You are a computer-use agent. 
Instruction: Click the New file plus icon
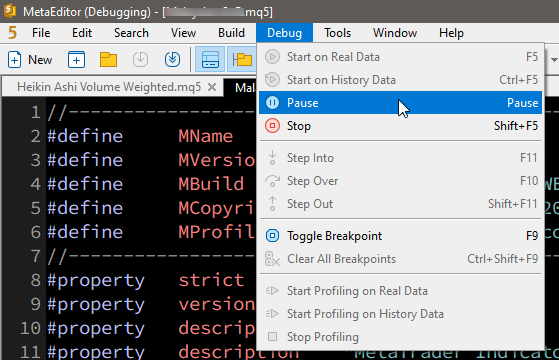[x=14, y=60]
